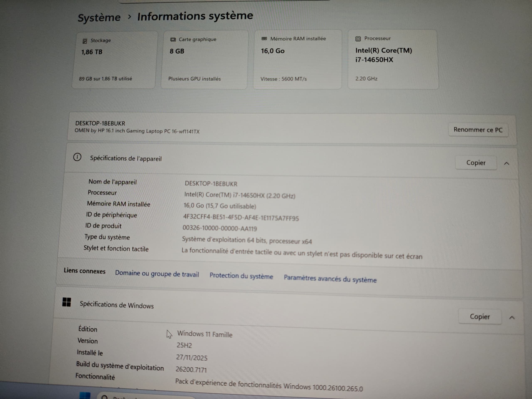This screenshot has height=399, width=532.
Task: Click the taskbar search magnifier icon
Action: 104,397
